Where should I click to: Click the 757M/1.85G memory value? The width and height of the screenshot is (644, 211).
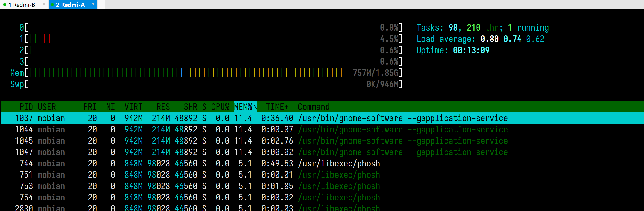[x=375, y=73]
